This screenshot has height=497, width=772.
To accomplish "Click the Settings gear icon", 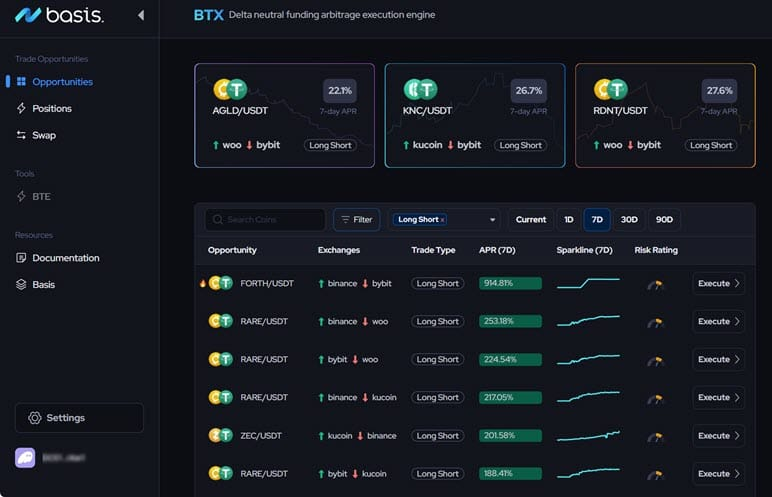I will [x=34, y=418].
